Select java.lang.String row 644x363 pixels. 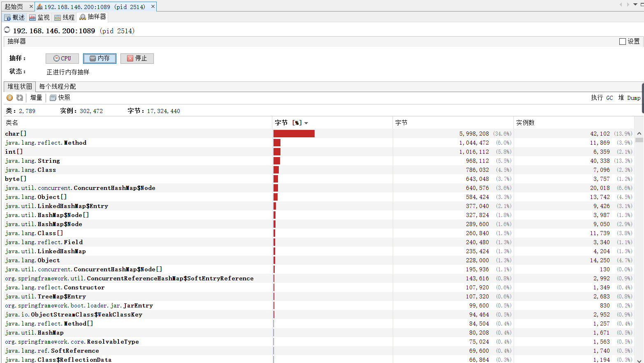point(320,161)
